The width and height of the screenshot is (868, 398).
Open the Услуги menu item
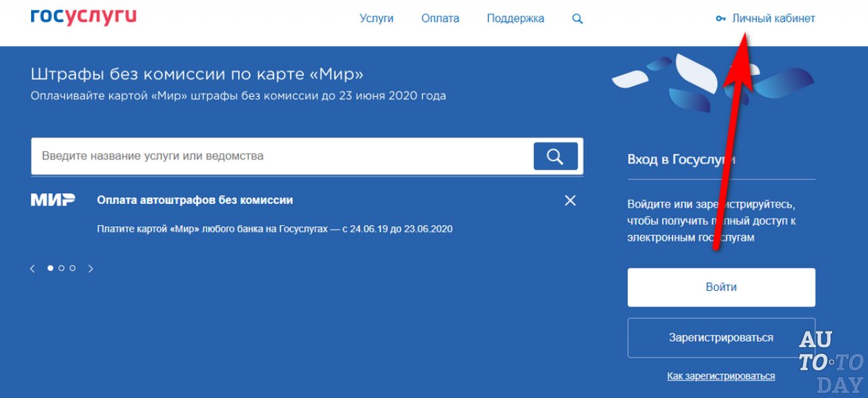point(376,19)
